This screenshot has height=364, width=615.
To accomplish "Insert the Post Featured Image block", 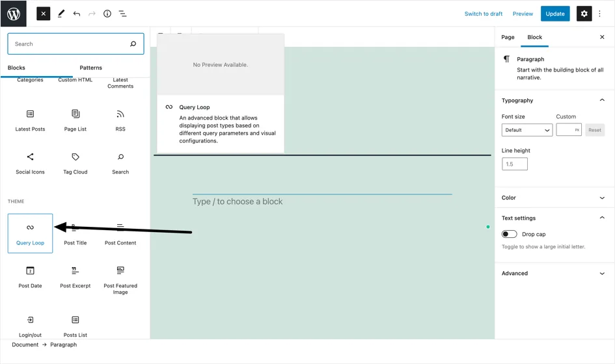I will (120, 279).
